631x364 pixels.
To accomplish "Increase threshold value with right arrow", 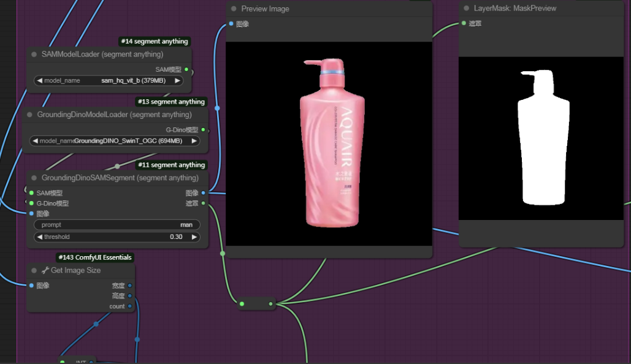I will [x=194, y=237].
